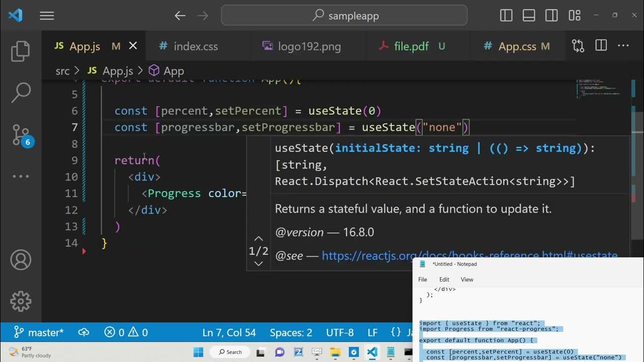Viewport: 644px width, 362px height.
Task: Toggle the Primary Side Bar layout
Action: click(506, 16)
